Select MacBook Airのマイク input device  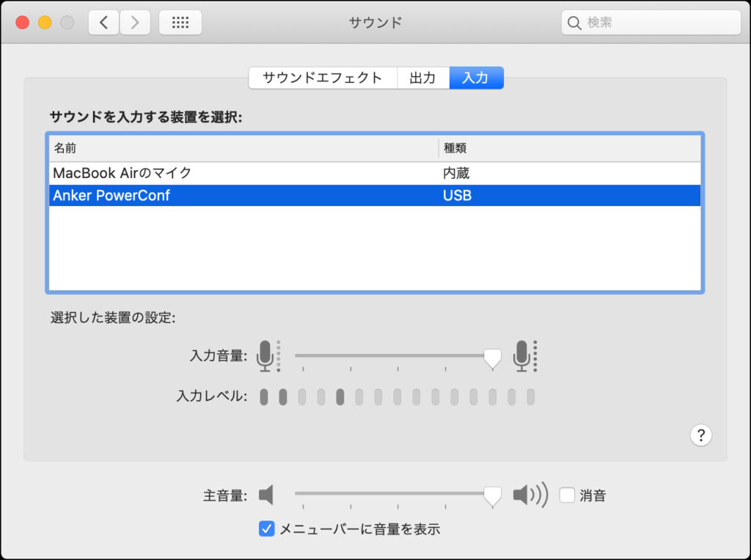point(375,173)
